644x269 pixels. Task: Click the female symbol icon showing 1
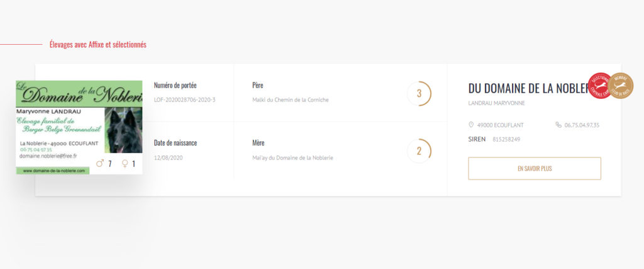125,164
